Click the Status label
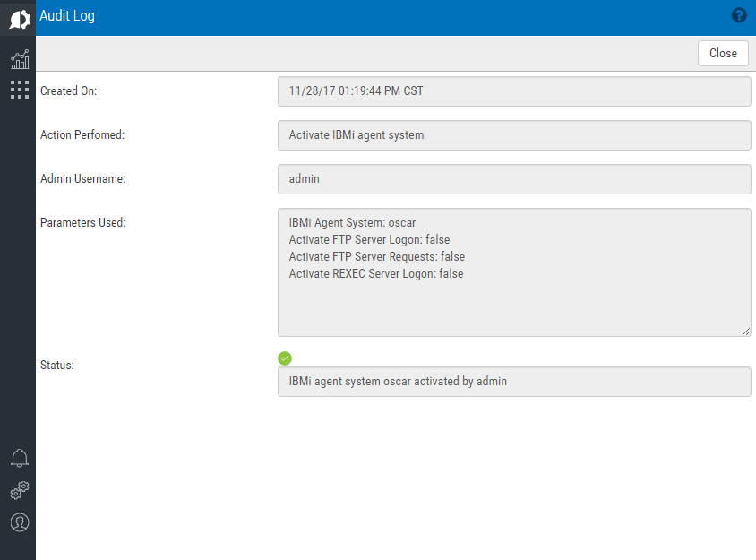Image resolution: width=756 pixels, height=560 pixels. pyautogui.click(x=57, y=366)
